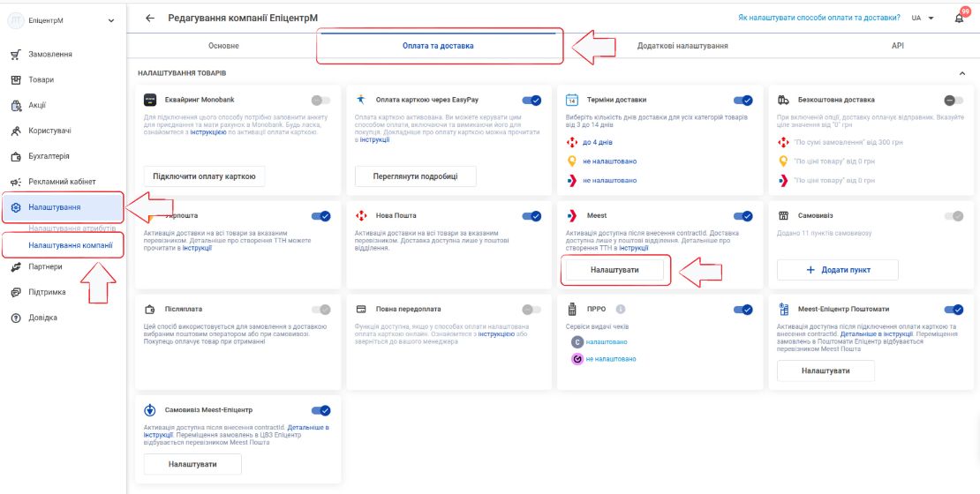This screenshot has width=980, height=494.
Task: Click Налаштувати in Meest-Епіцентр Поштомати card
Action: click(825, 370)
